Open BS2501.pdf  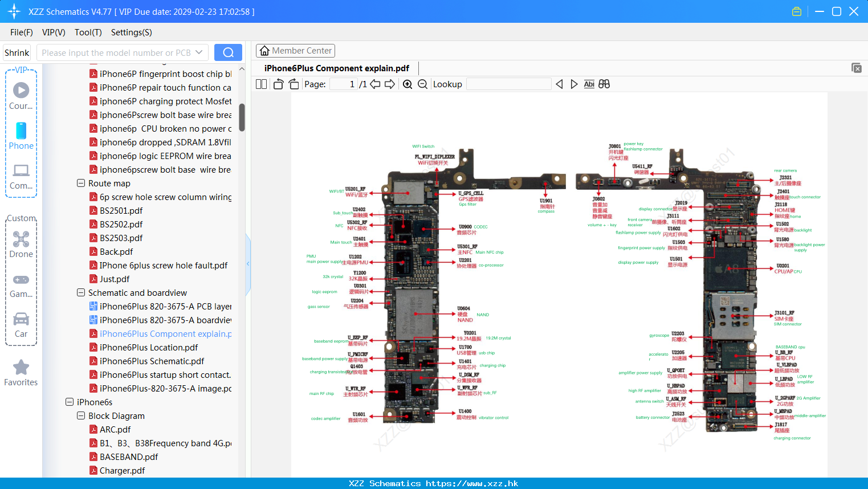[x=116, y=211]
